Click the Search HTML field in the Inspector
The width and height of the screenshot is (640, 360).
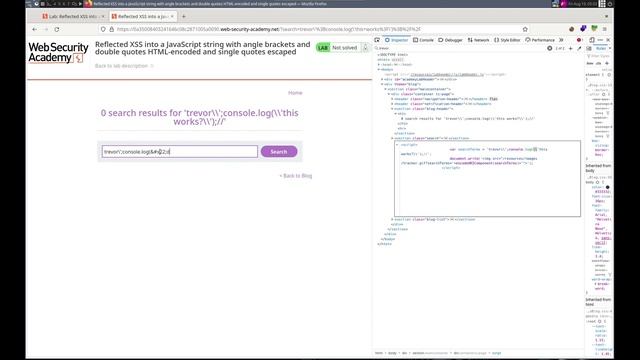pos(459,48)
